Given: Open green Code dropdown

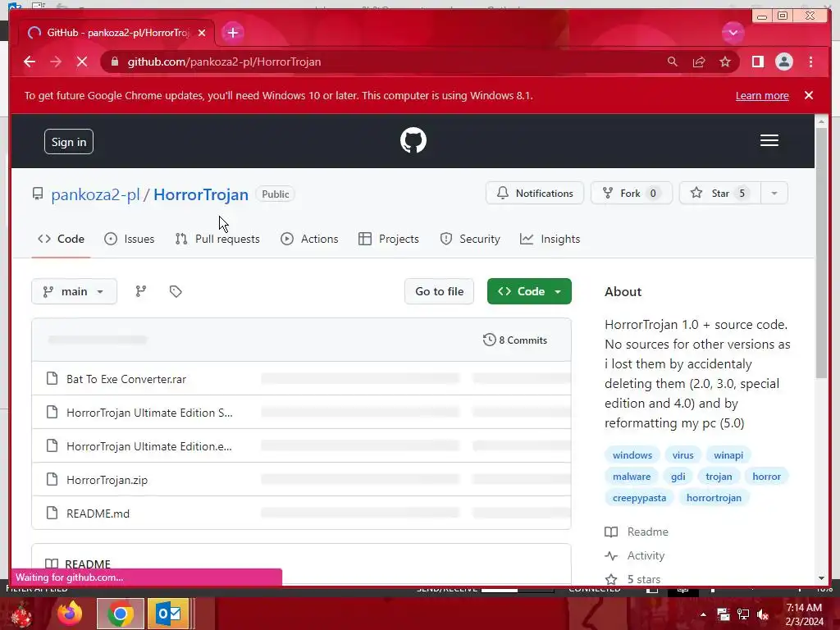Looking at the screenshot, I should (529, 291).
